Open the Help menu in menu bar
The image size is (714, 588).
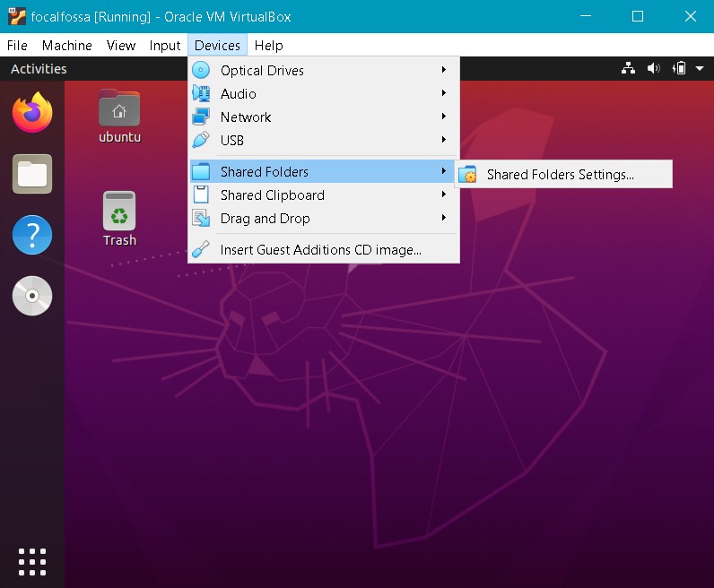click(268, 46)
